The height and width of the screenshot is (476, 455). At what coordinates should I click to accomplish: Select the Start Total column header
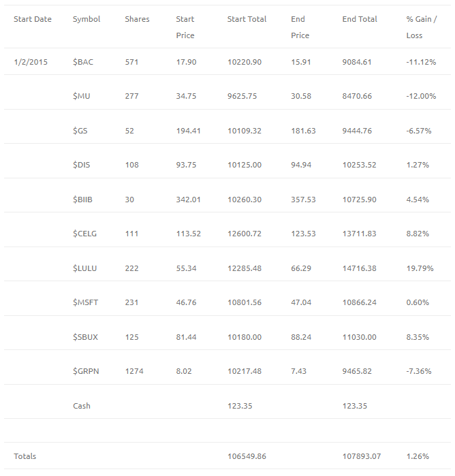pos(247,19)
